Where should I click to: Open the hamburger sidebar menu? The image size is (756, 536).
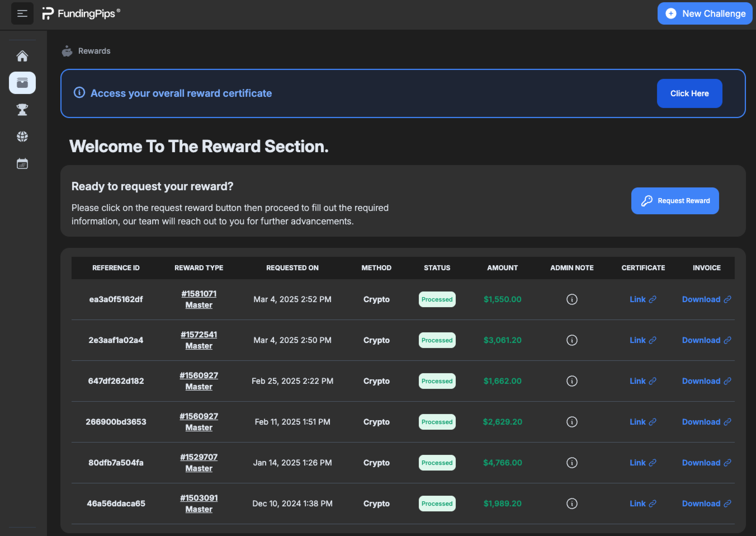(x=22, y=13)
